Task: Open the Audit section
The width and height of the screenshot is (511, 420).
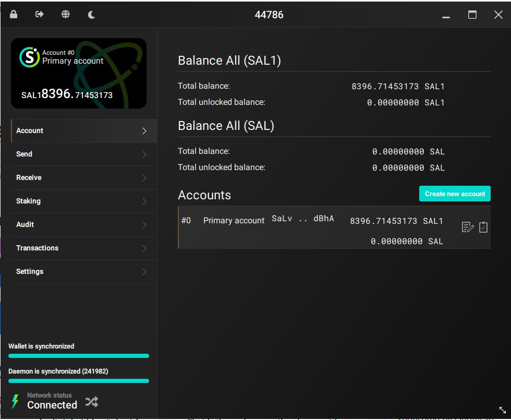Action: (84, 225)
